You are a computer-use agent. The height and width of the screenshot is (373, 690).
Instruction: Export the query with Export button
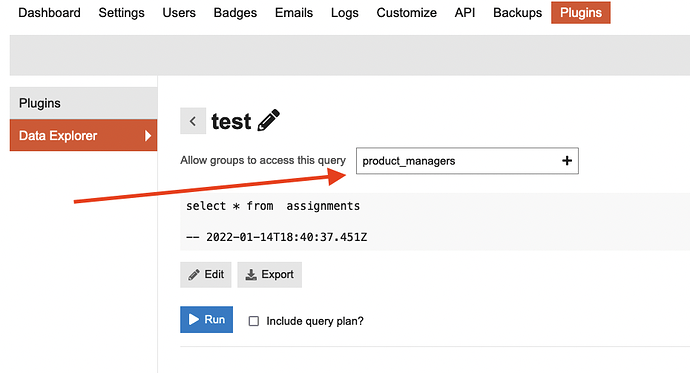click(x=269, y=275)
